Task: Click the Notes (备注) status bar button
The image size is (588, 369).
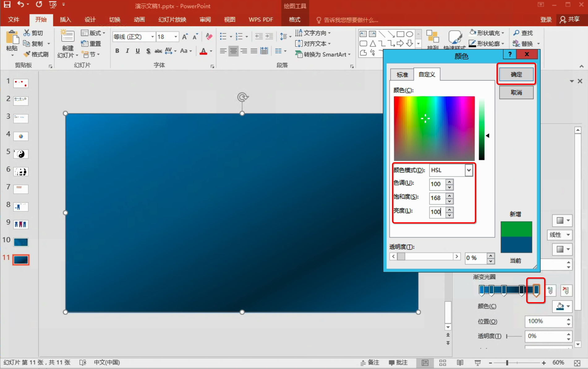Action: pos(370,362)
